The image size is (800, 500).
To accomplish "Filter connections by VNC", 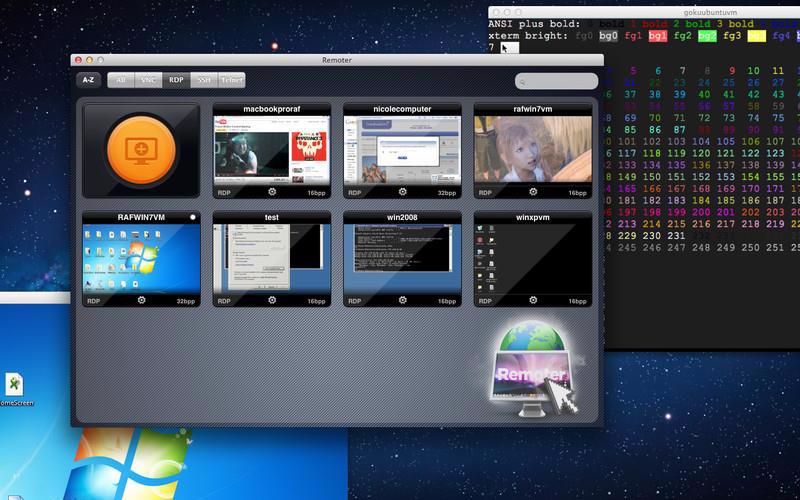I will click(148, 80).
